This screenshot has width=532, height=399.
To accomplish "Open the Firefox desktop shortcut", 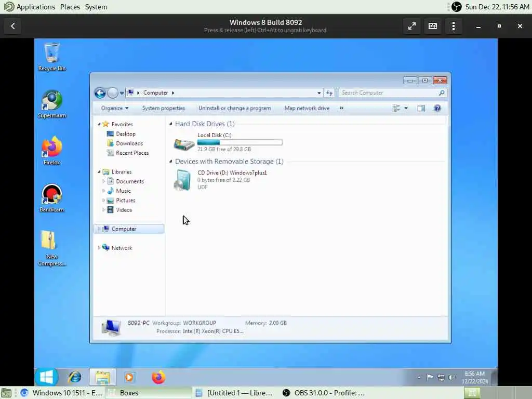I will coord(51,151).
